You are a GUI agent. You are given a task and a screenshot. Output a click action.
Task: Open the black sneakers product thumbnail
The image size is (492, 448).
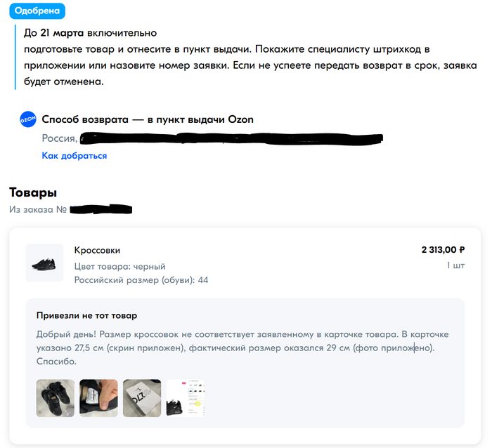click(x=44, y=263)
